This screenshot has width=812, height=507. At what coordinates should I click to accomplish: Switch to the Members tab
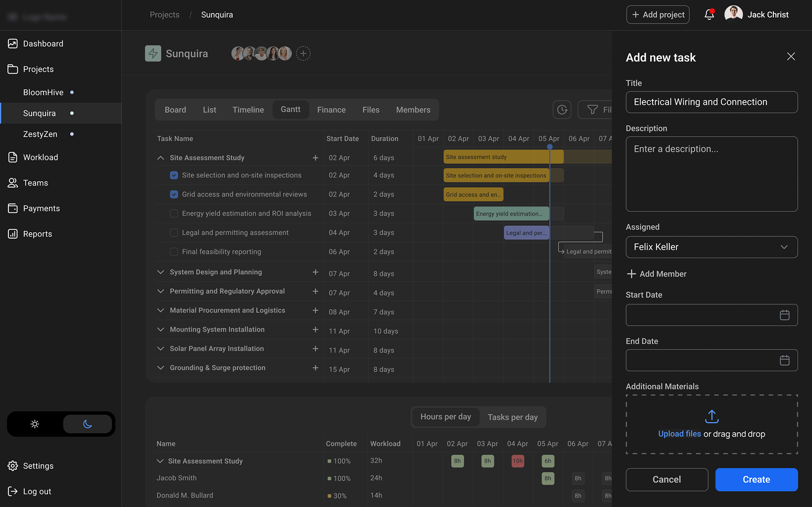(x=413, y=110)
